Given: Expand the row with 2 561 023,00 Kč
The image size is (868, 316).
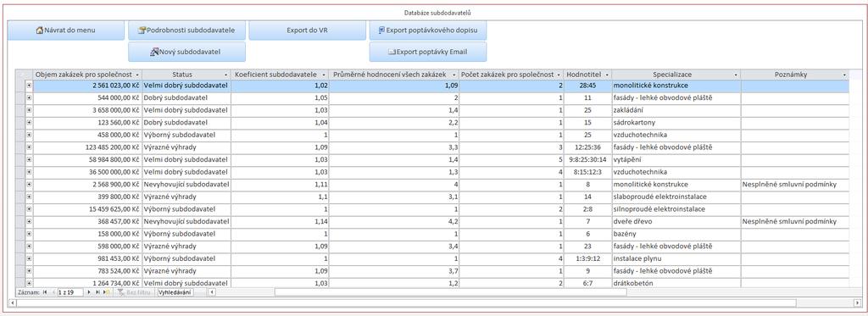Looking at the screenshot, I should point(29,86).
